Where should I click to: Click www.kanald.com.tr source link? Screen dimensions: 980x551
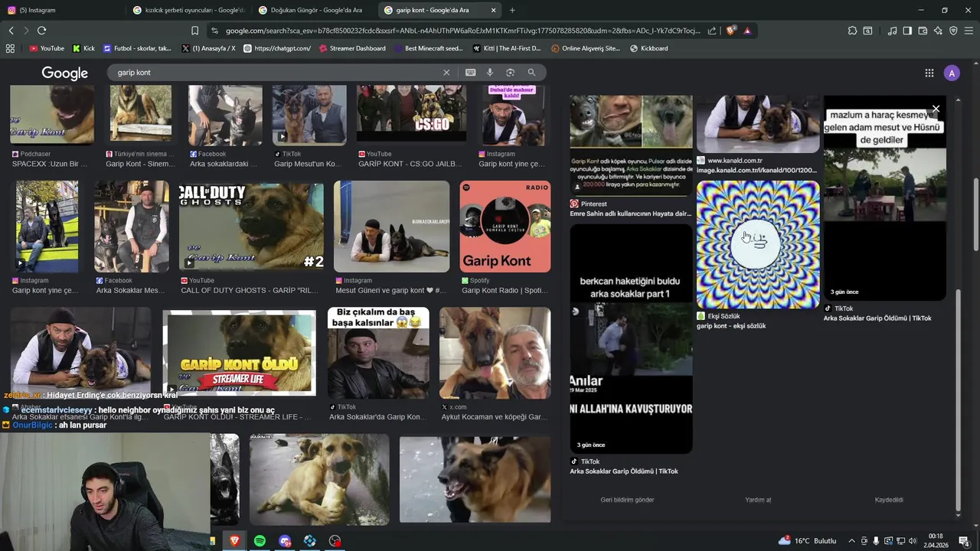click(x=735, y=161)
